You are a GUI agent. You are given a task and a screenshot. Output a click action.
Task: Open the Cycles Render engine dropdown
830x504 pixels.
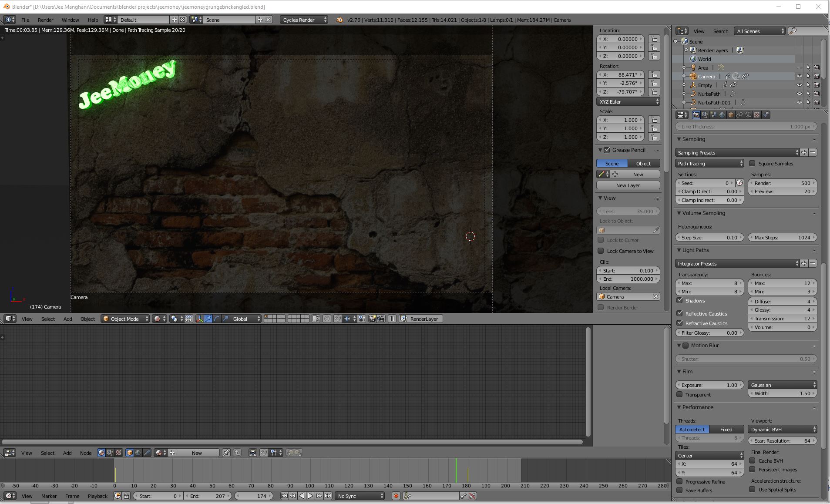(304, 20)
